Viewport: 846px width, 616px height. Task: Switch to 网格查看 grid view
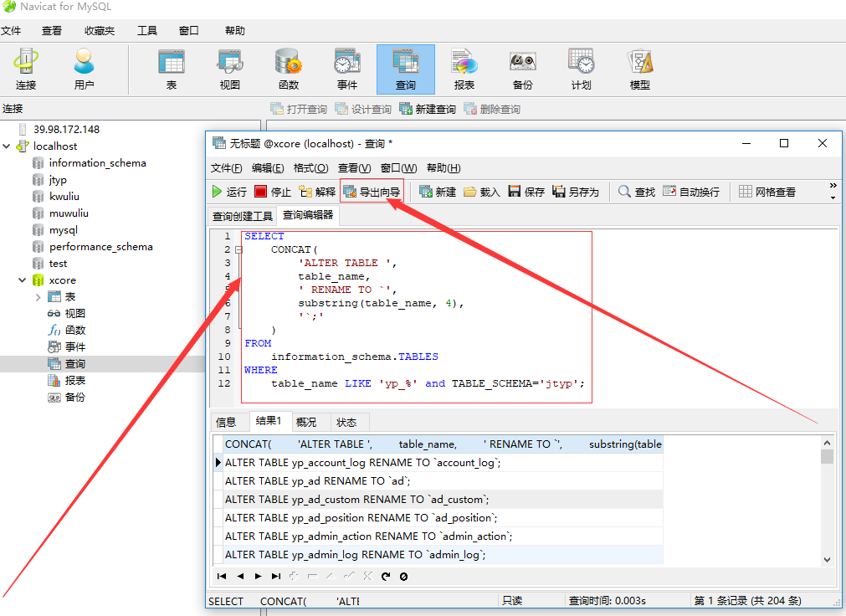click(x=767, y=192)
